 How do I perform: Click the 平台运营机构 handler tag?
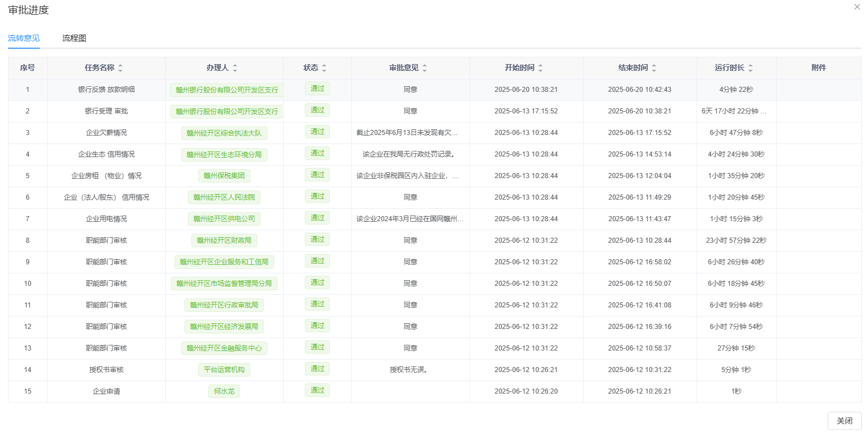click(224, 369)
